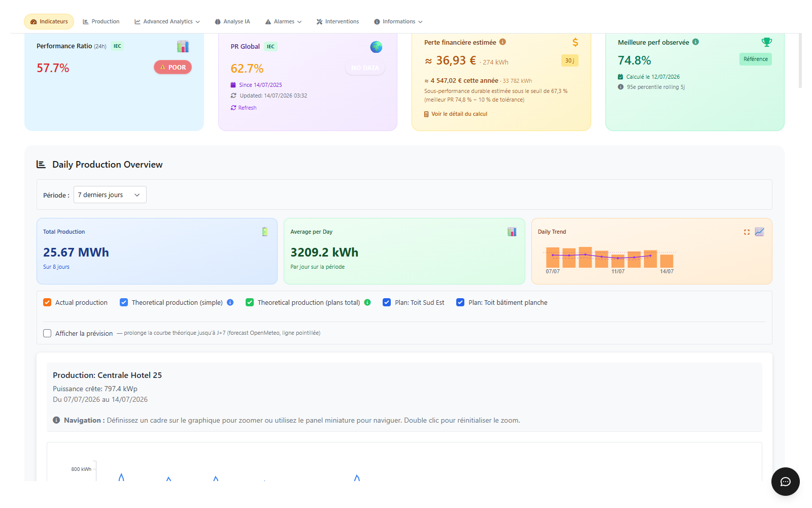Uncheck Plan: Toit bâtiment planche
This screenshot has width=812, height=508.
click(460, 302)
